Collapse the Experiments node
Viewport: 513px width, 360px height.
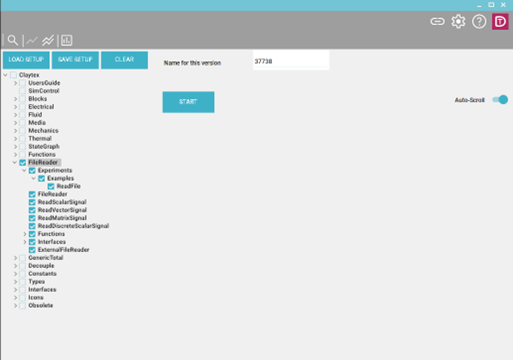[24, 171]
